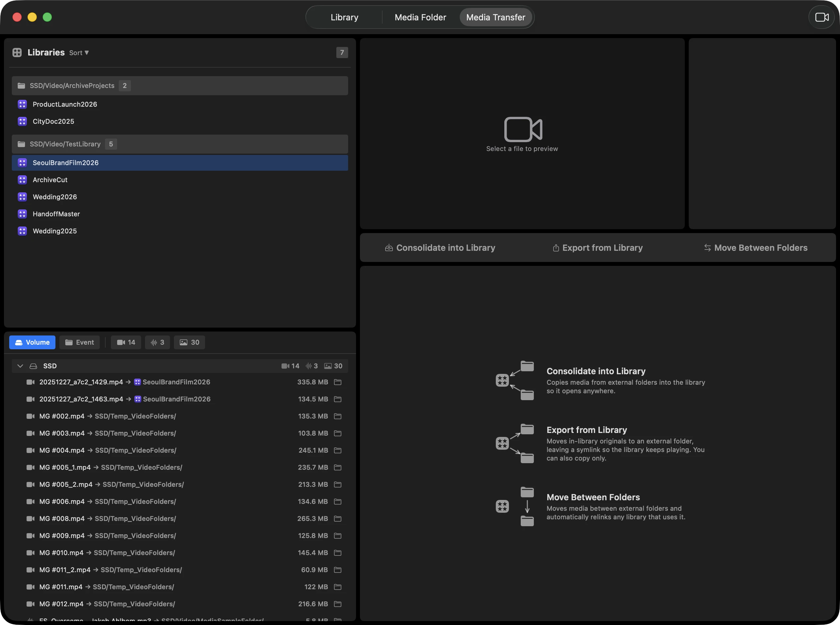Reveal 20251227_a7c2_1463.mp4 in folder
The width and height of the screenshot is (840, 625).
[x=338, y=399]
